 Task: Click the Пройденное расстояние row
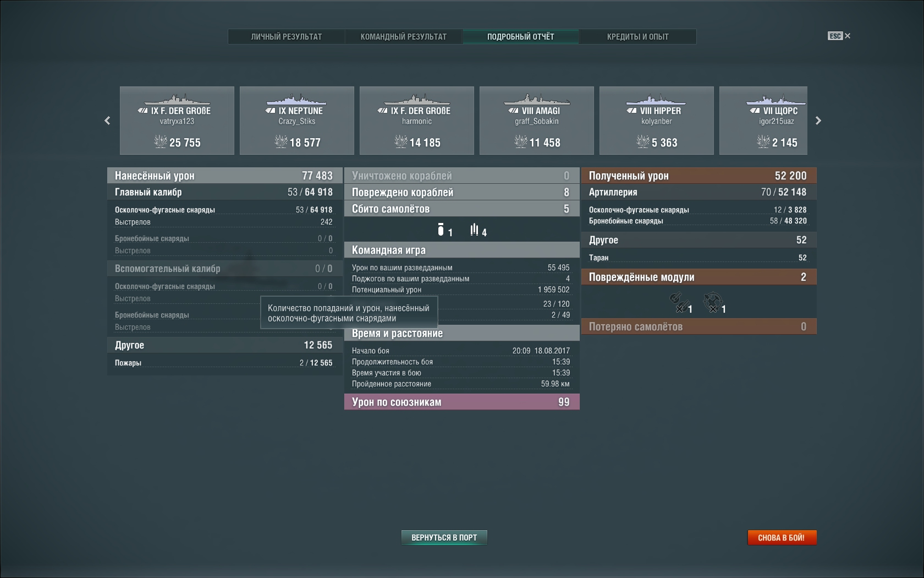(461, 384)
